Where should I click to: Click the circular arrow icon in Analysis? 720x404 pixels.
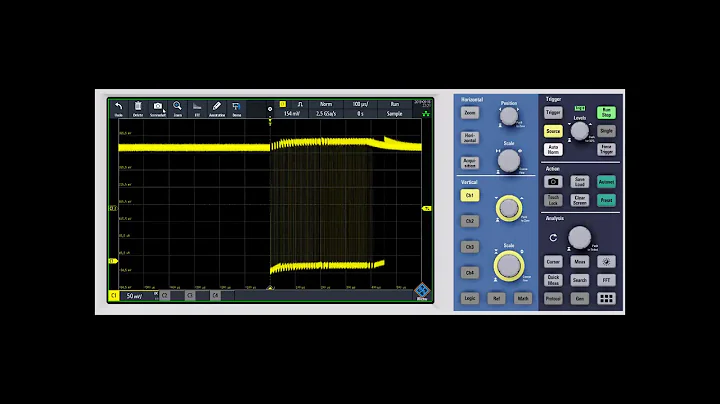[553, 237]
